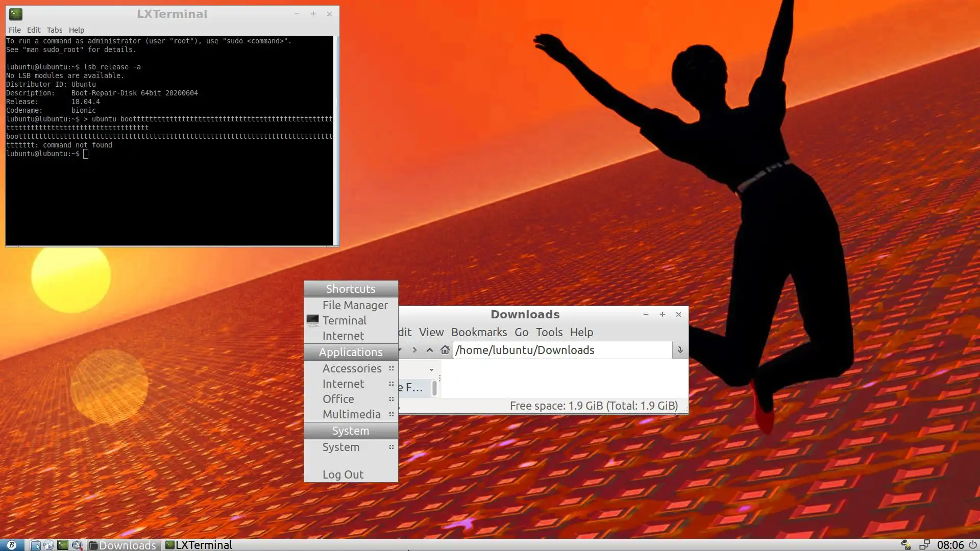Screen dimensions: 980x551
Task: Click the power/logout icon in tray
Action: point(972,545)
